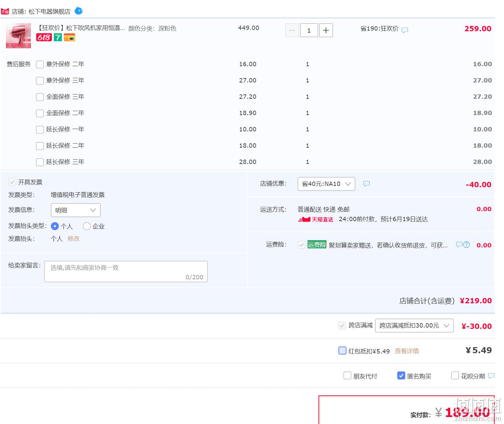Select 企业 invoice header type
504x424 pixels.
click(x=87, y=226)
